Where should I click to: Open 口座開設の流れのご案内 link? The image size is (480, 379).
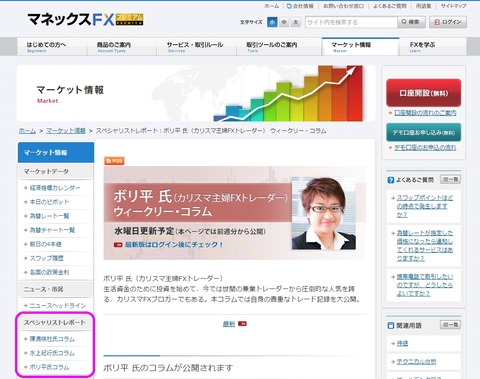pos(425,113)
